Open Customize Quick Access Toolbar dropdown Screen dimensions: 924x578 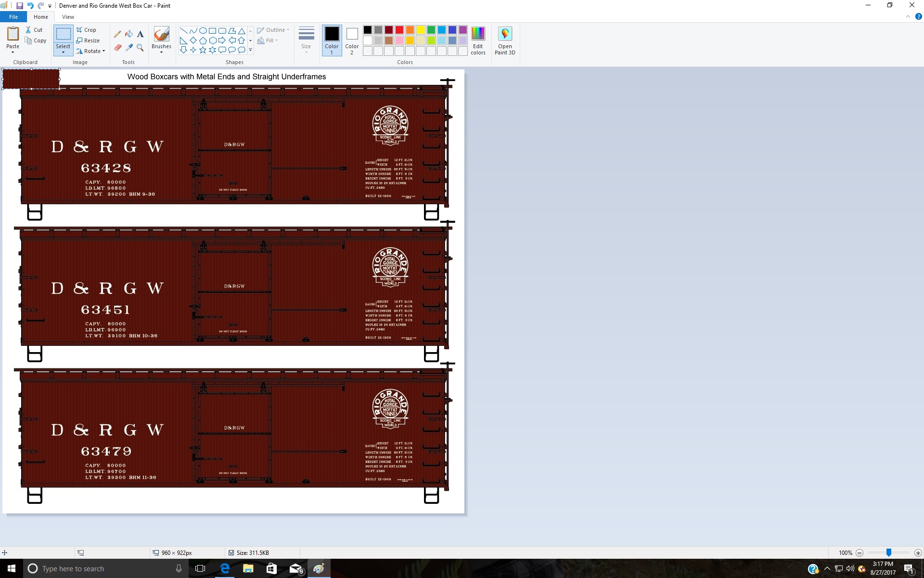tap(50, 6)
